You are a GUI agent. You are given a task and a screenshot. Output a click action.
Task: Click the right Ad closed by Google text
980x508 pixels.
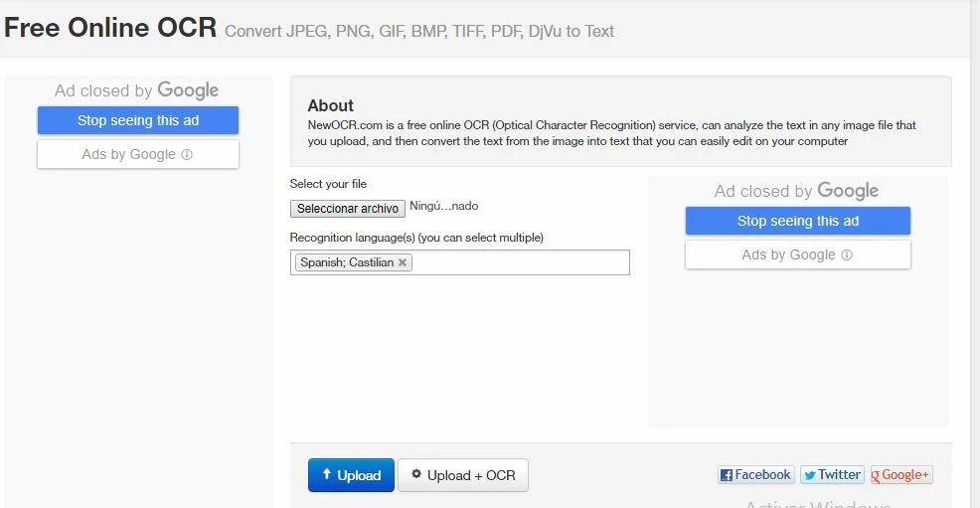click(797, 191)
